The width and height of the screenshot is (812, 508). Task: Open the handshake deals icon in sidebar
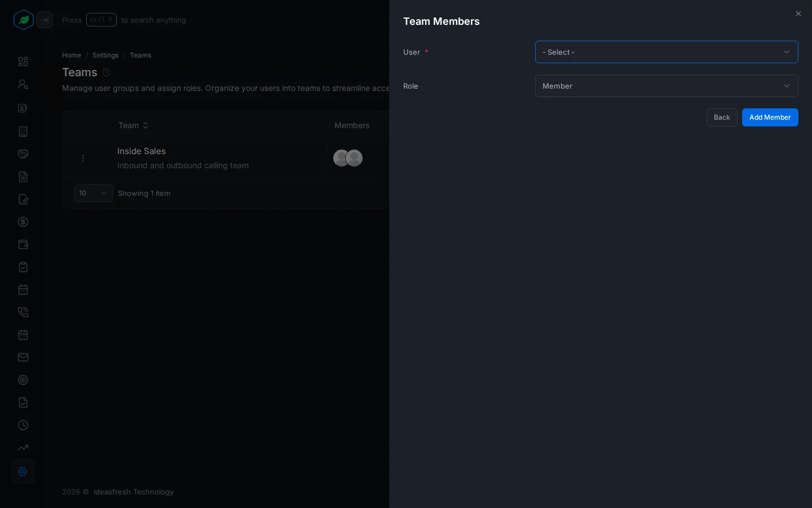pos(23,154)
